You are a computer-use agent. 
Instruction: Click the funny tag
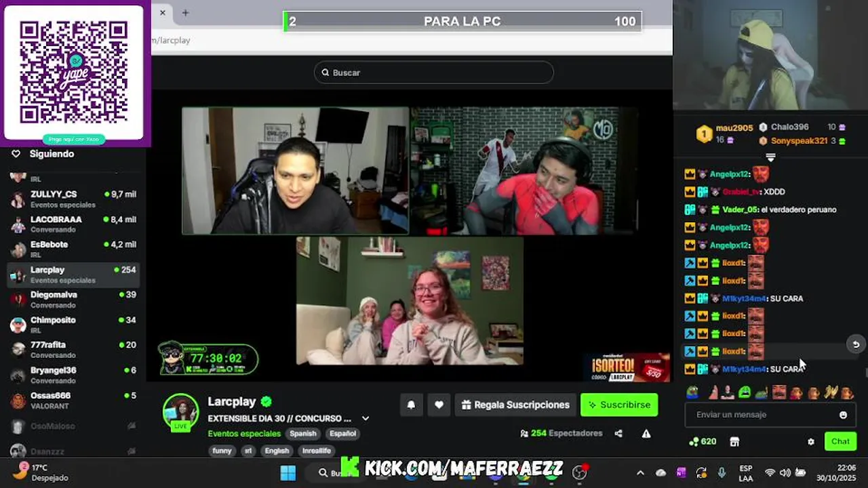[222, 451]
